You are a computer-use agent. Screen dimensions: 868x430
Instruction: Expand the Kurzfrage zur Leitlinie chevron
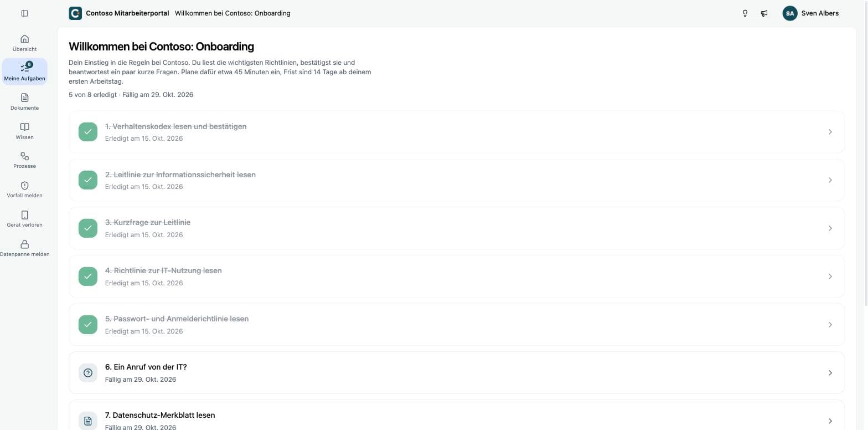point(830,228)
